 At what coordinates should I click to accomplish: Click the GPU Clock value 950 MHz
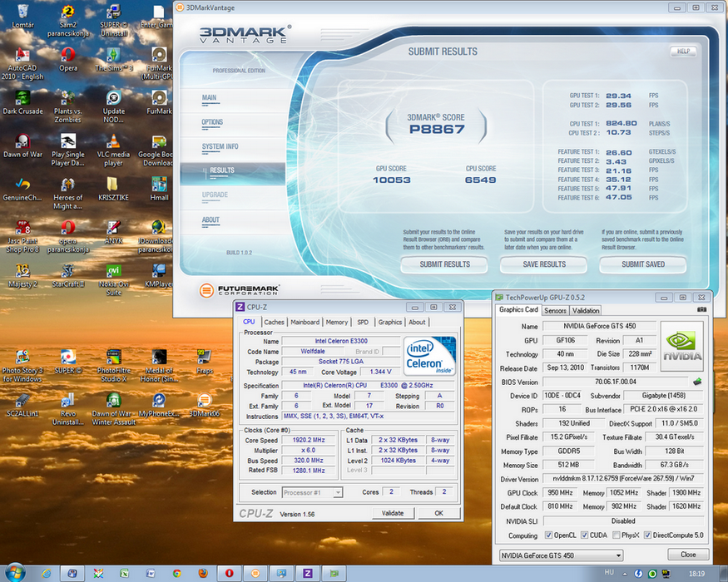point(560,492)
